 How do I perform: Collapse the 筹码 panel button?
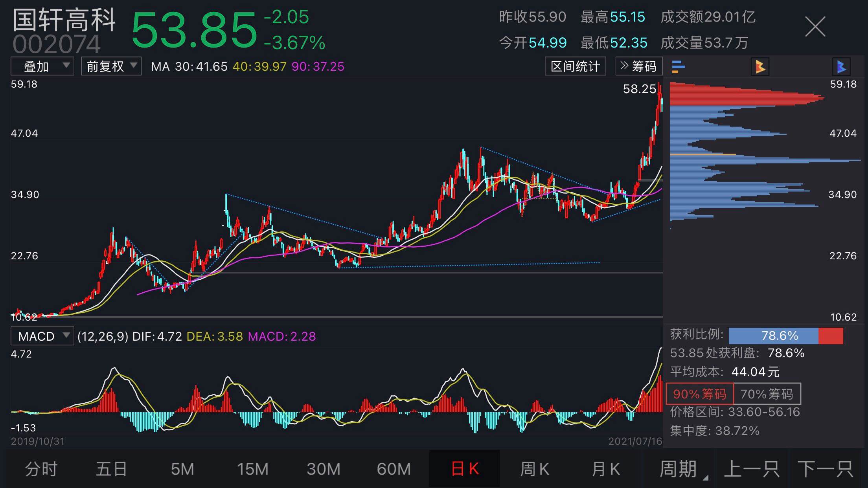click(639, 66)
